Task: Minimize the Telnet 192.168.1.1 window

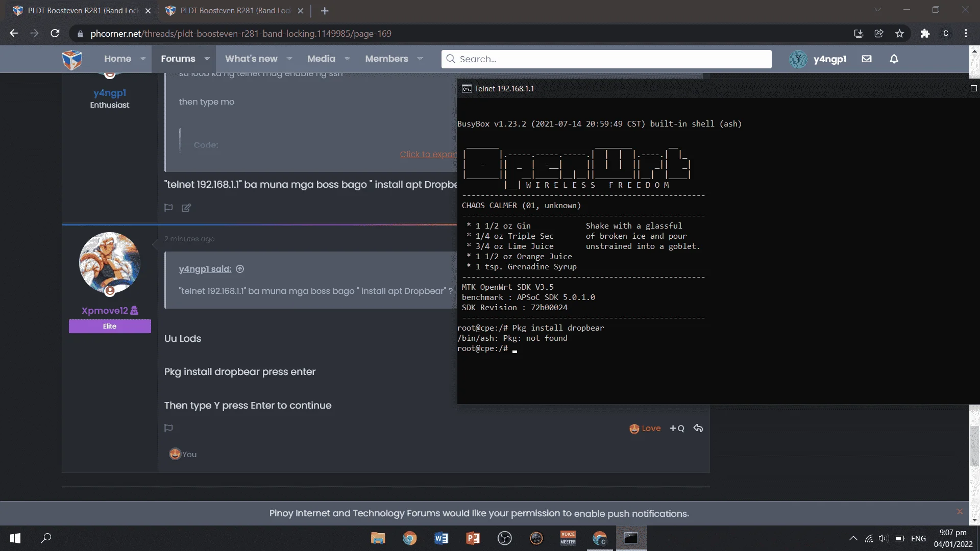Action: click(944, 88)
